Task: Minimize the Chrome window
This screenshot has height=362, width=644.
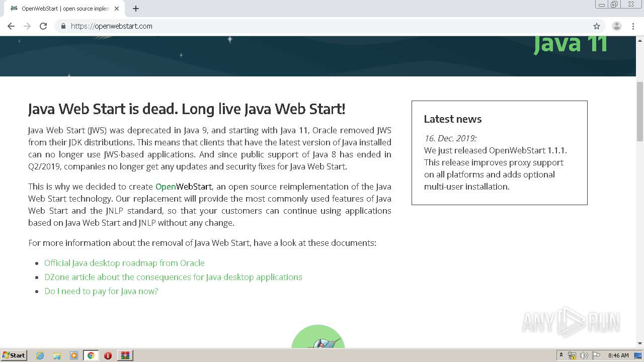Action: coord(602,5)
